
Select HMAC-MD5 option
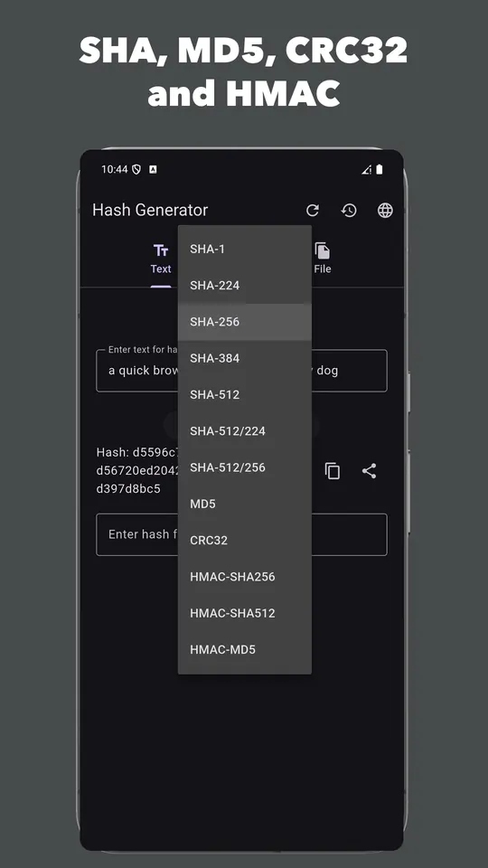245,650
